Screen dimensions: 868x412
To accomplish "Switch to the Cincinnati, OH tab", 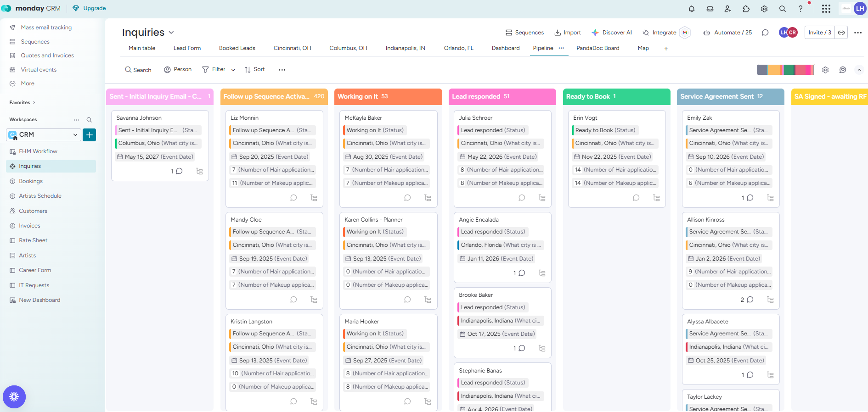I will (x=292, y=48).
